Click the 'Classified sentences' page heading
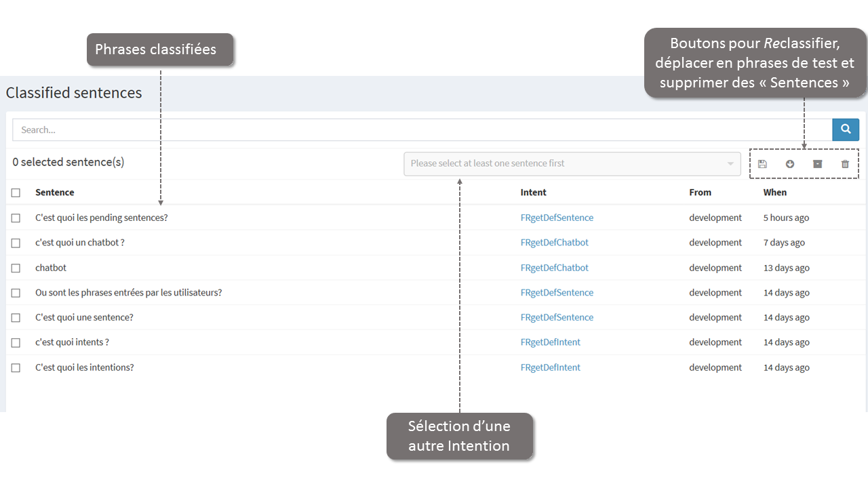The image size is (868, 488). [x=74, y=93]
